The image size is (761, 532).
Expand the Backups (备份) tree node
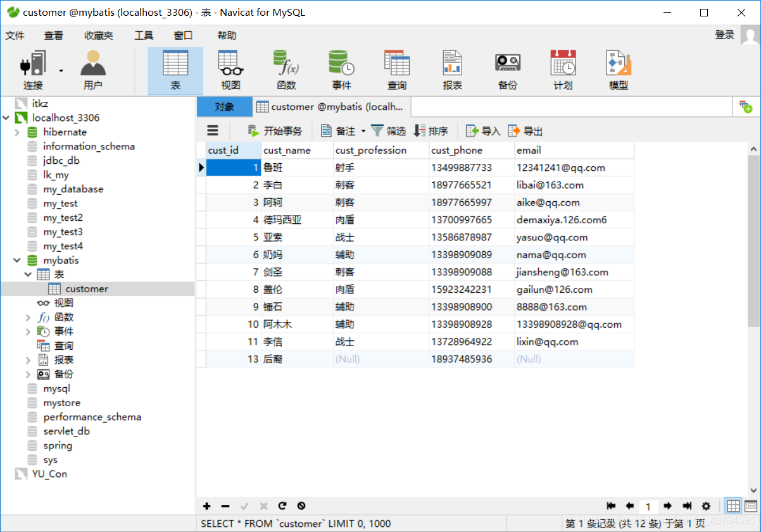pos(28,374)
